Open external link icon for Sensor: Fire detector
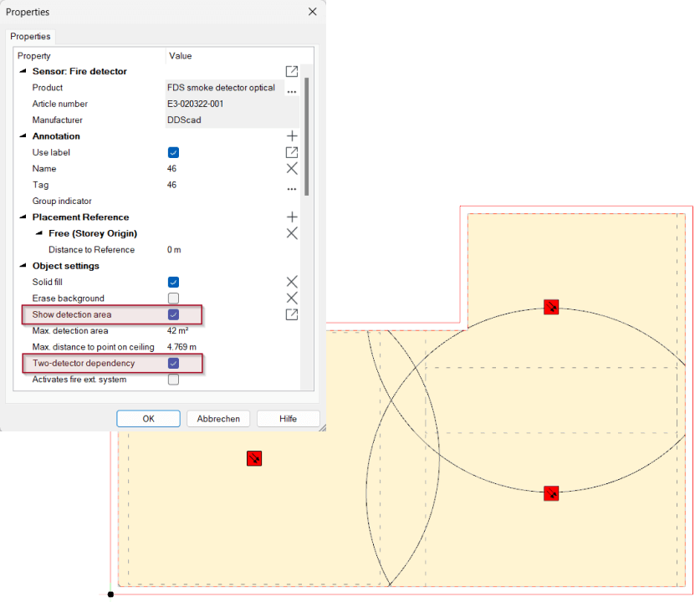This screenshot has width=700, height=602. click(291, 72)
